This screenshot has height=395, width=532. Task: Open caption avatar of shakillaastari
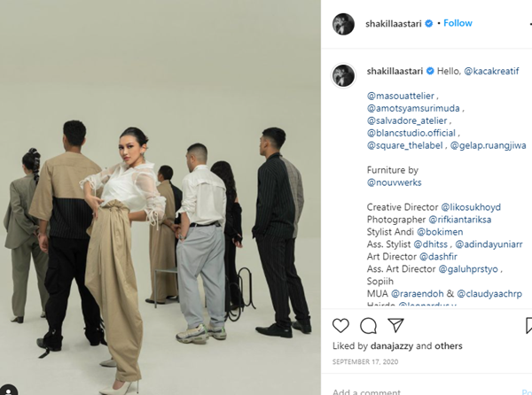point(343,75)
